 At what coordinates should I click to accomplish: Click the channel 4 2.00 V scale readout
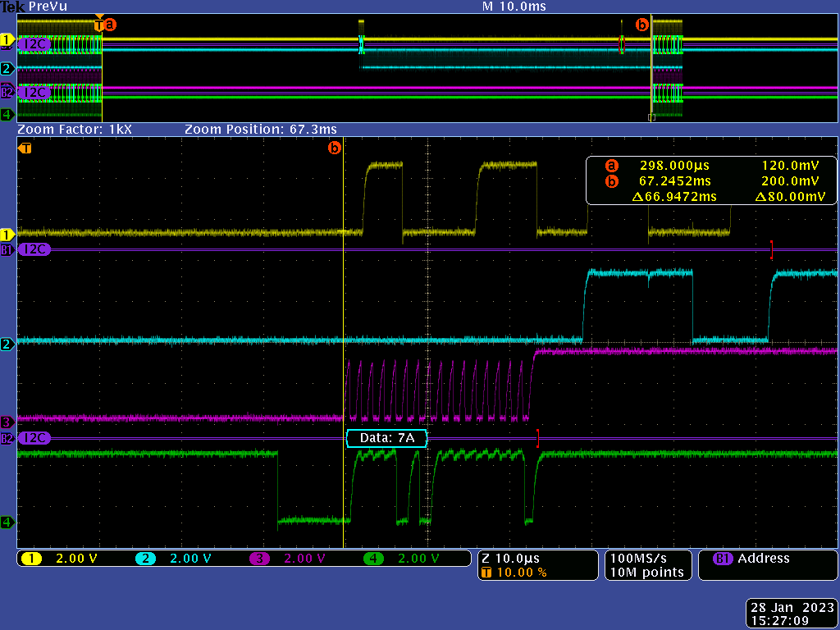419,559
